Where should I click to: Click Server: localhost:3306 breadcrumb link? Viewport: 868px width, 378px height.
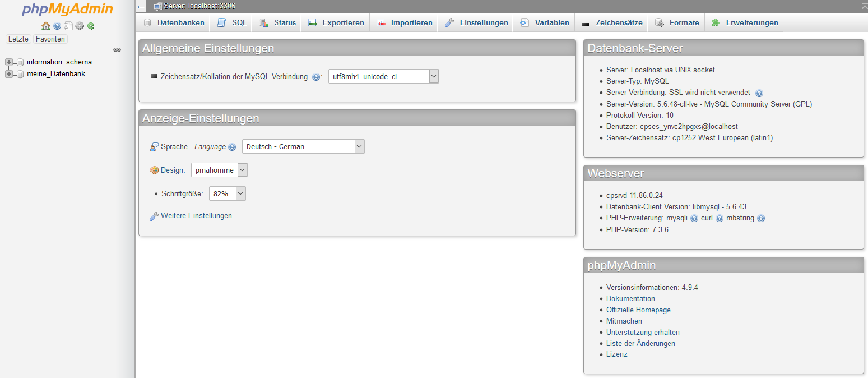coord(199,6)
